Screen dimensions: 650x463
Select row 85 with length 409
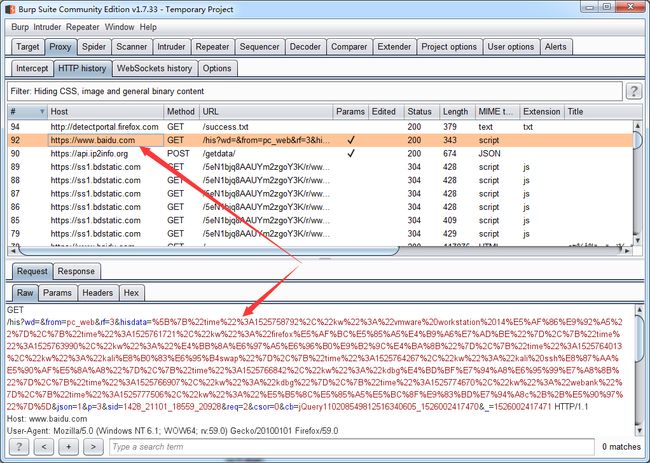[x=320, y=220]
